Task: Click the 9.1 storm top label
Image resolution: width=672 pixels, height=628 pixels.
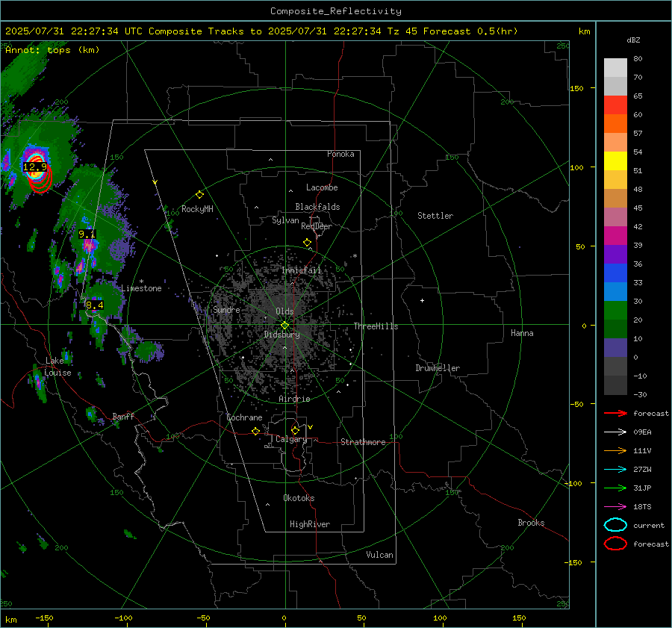Action: coord(87,234)
